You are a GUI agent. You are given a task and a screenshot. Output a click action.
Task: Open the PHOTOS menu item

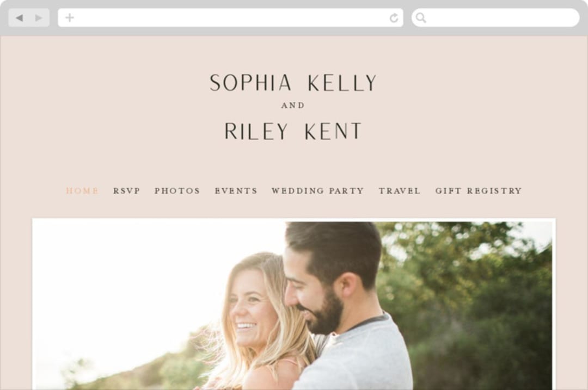[x=177, y=191]
